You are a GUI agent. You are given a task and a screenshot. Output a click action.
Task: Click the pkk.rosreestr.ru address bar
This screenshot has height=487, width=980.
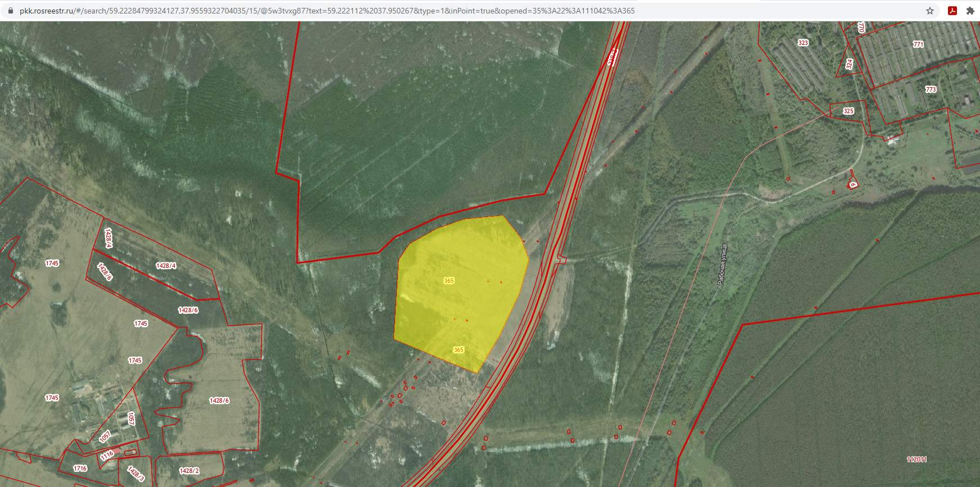326,11
